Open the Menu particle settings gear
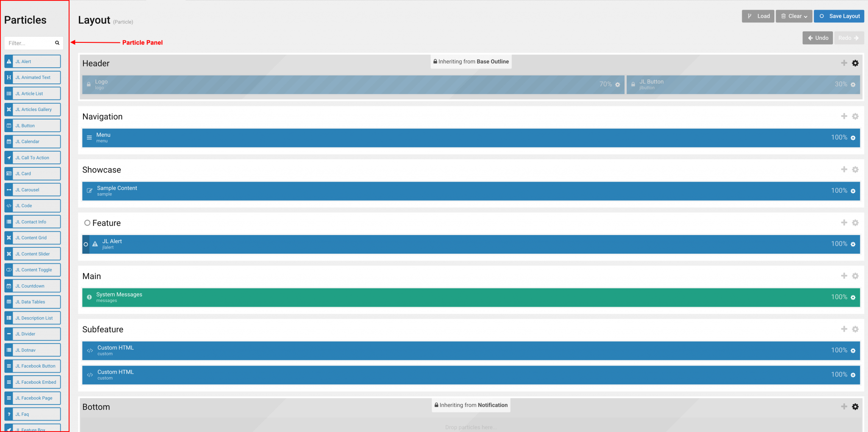Screen dimensions: 868x432 click(853, 138)
